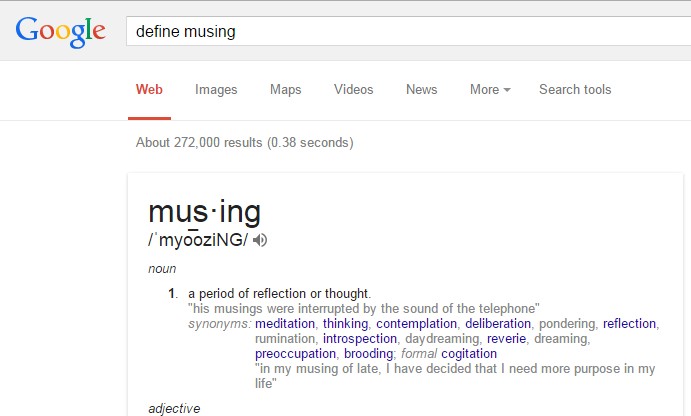The image size is (691, 416).
Task: Follow the 'meditation' synonym link
Action: pos(285,324)
